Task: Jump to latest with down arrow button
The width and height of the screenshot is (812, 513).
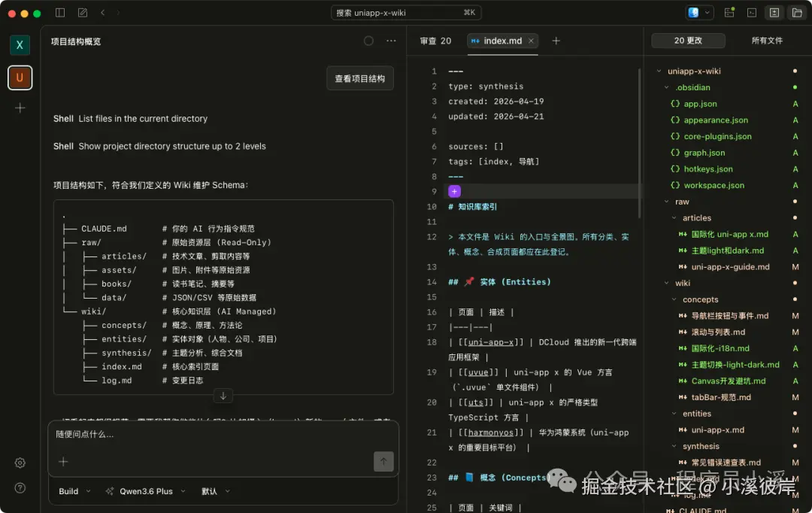Action: click(223, 396)
